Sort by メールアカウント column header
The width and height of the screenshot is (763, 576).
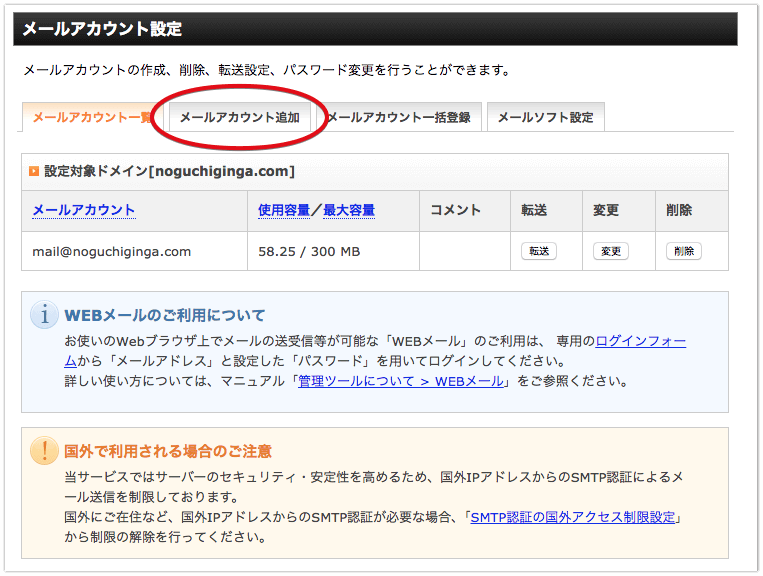[x=84, y=210]
